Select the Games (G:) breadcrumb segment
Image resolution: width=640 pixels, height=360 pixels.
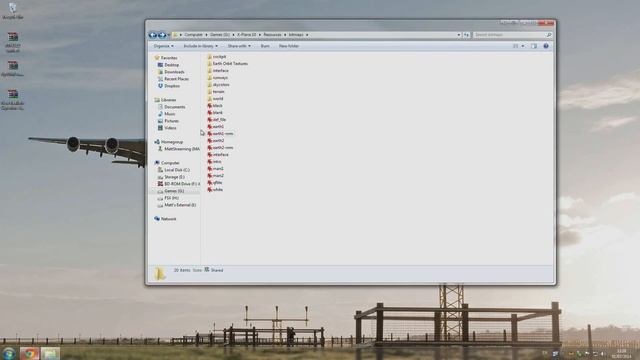tap(220, 35)
